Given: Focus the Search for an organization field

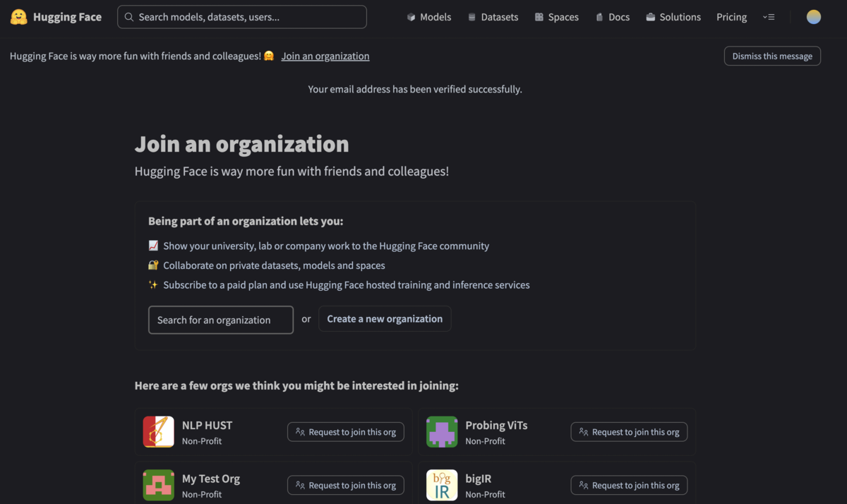Looking at the screenshot, I should point(221,320).
